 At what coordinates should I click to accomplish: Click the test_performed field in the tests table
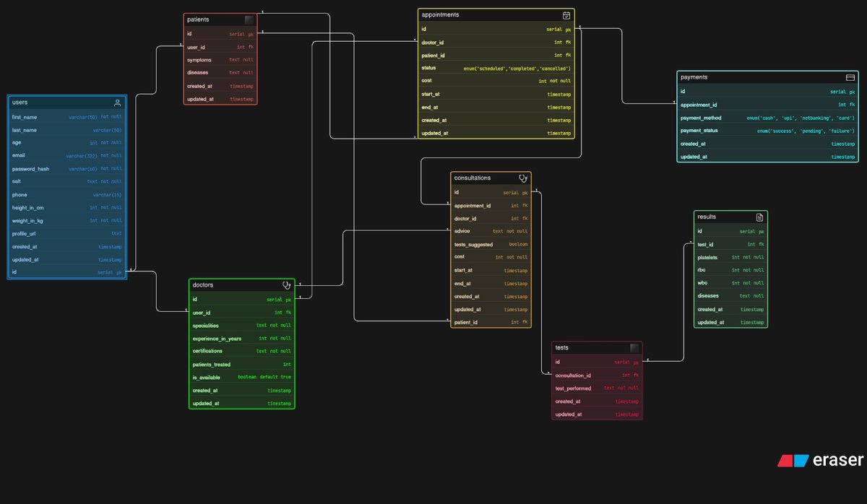[596, 388]
